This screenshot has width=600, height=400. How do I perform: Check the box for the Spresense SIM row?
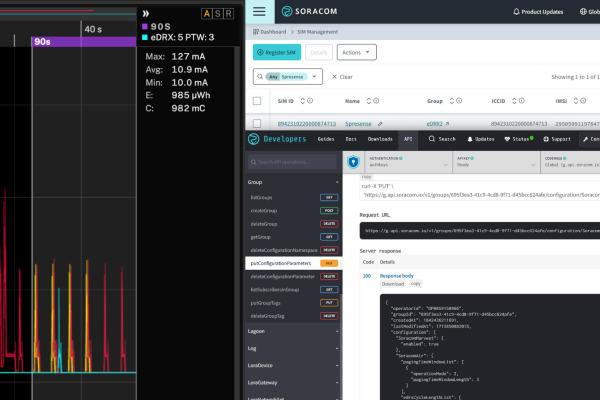tap(257, 124)
